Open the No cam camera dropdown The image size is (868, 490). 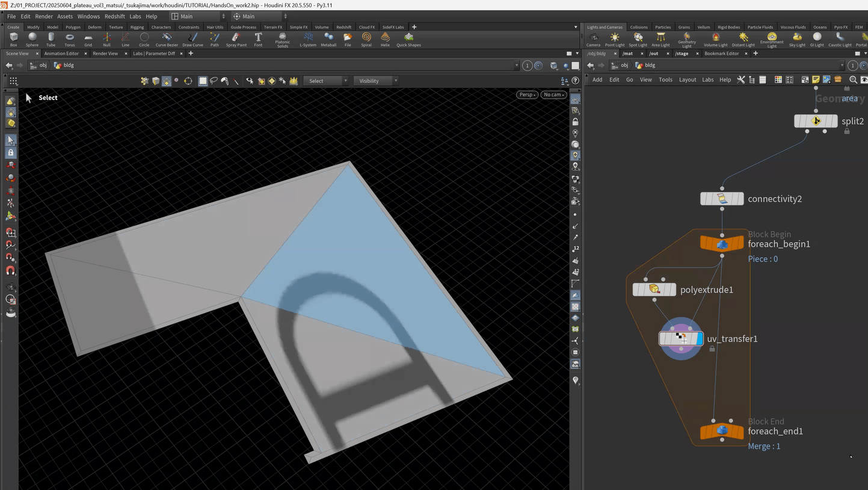click(553, 95)
